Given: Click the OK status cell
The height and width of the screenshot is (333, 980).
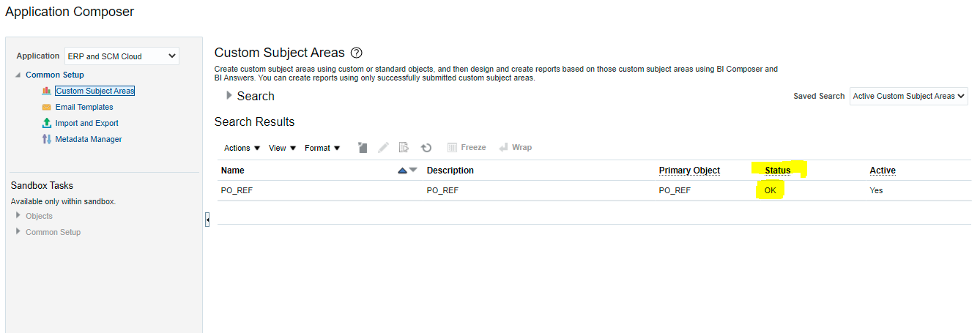Looking at the screenshot, I should tap(771, 190).
